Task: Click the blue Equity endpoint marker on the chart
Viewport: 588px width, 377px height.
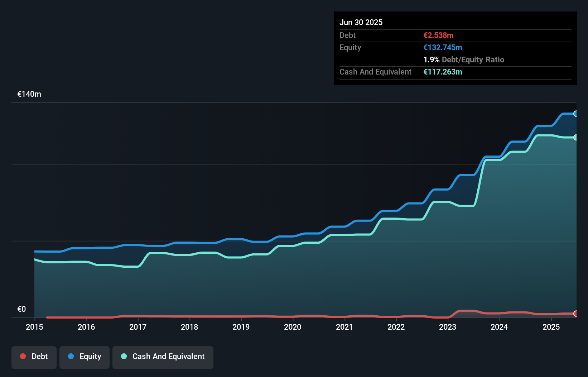Action: [x=575, y=114]
